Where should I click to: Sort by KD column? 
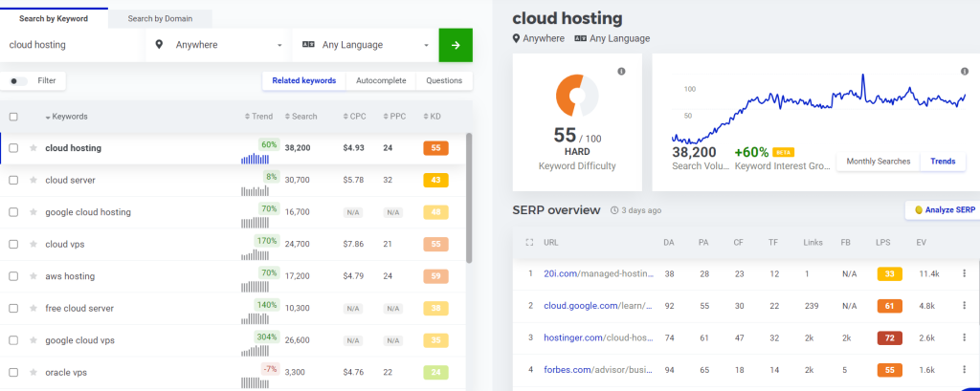(432, 117)
